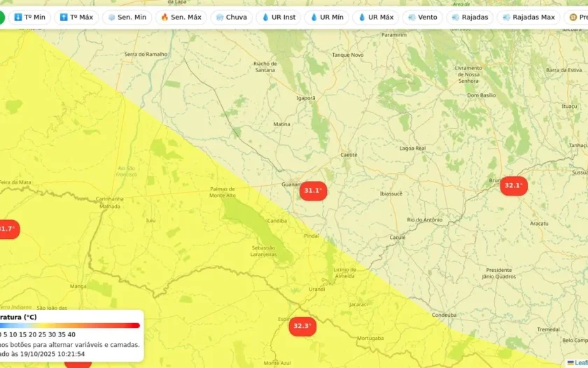Open the 32.1° station marker near Brumado
This screenshot has height=368, width=588.
coord(514,186)
